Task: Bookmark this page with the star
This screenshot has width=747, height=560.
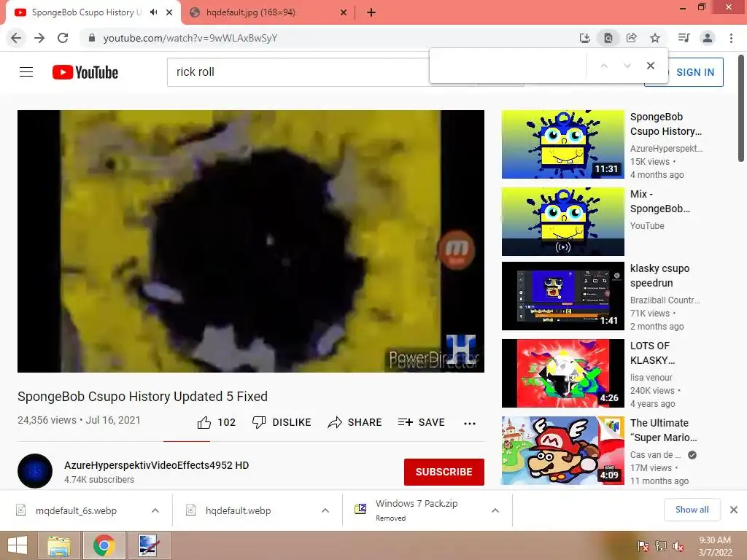Action: click(x=655, y=38)
